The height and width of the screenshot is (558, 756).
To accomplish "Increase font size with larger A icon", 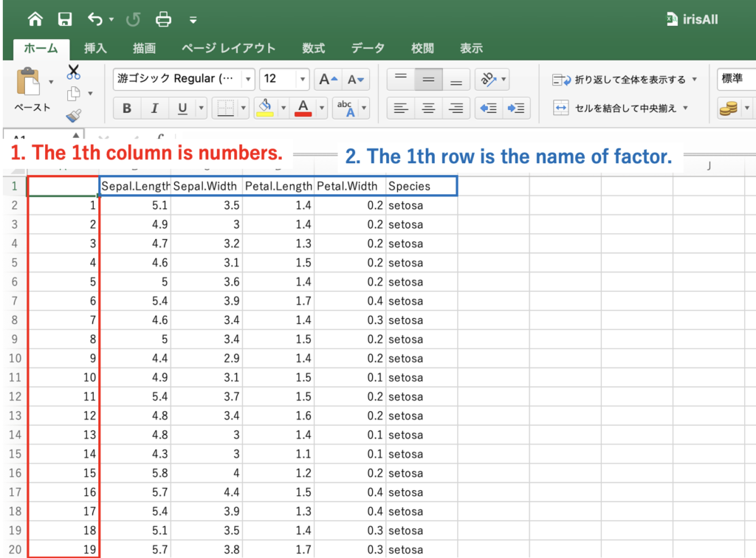I will (327, 79).
